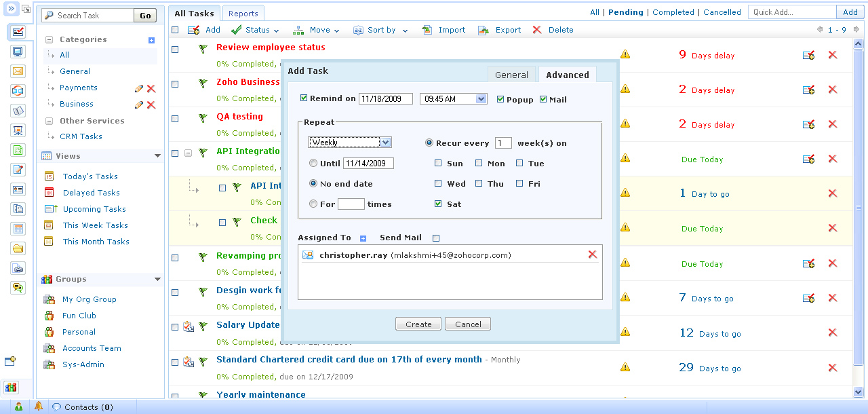
Task: Open the Reports tab
Action: point(243,14)
